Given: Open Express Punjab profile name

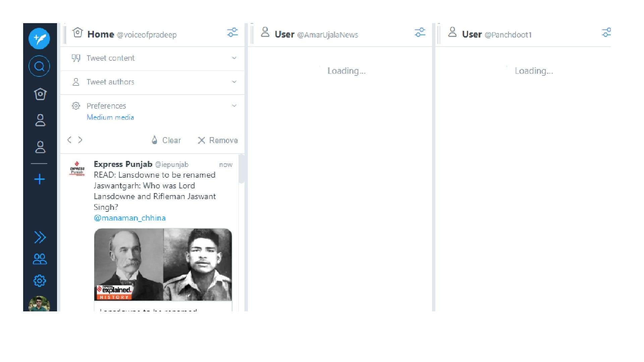Looking at the screenshot, I should pyautogui.click(x=123, y=164).
